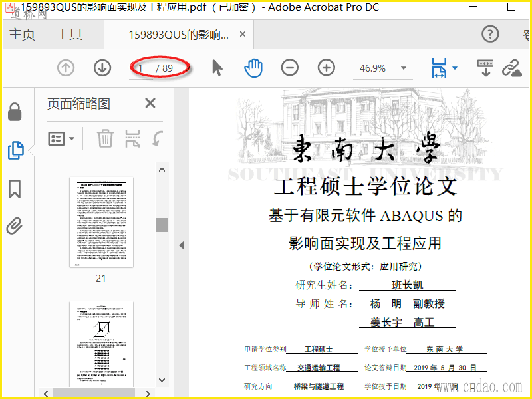
Task: Click the thumbnail horizontal scroll left arrow
Action: pyautogui.click(x=46, y=394)
